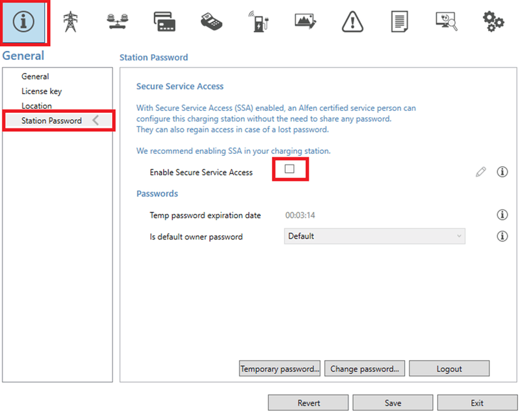Screen dimensions: 522x420
Task: Click the Temporary password... button
Action: 280,368
